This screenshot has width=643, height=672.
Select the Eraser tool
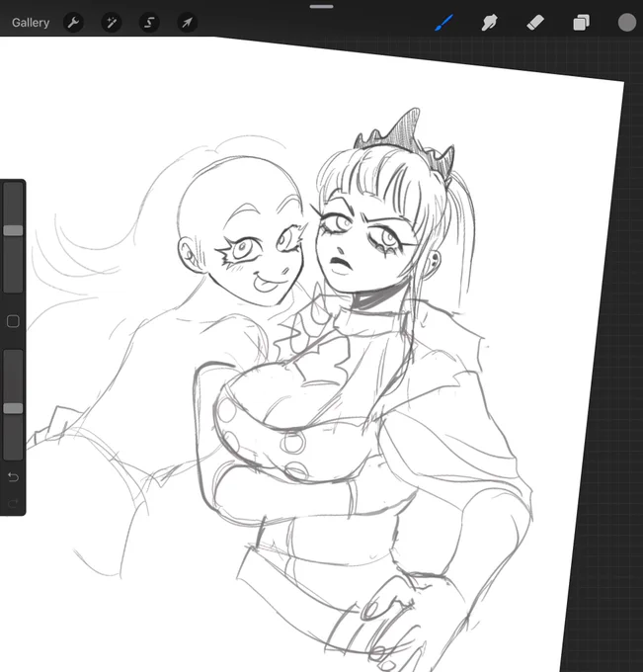click(x=535, y=23)
